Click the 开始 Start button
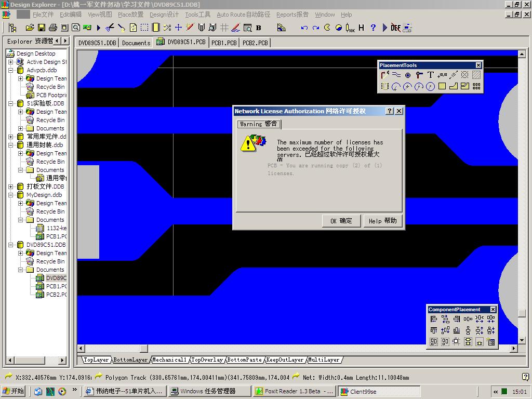The image size is (532, 399). 14,391
